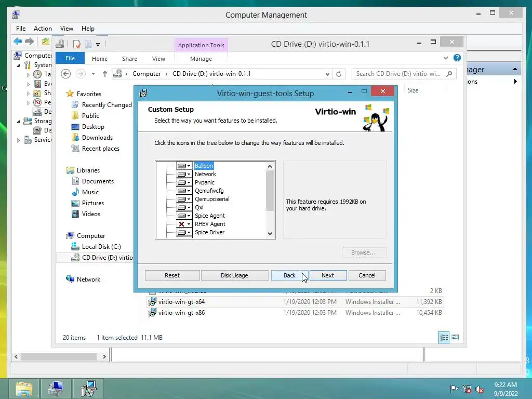The image size is (532, 399).
Task: Open Computer Management Action menu
Action: pos(43,29)
